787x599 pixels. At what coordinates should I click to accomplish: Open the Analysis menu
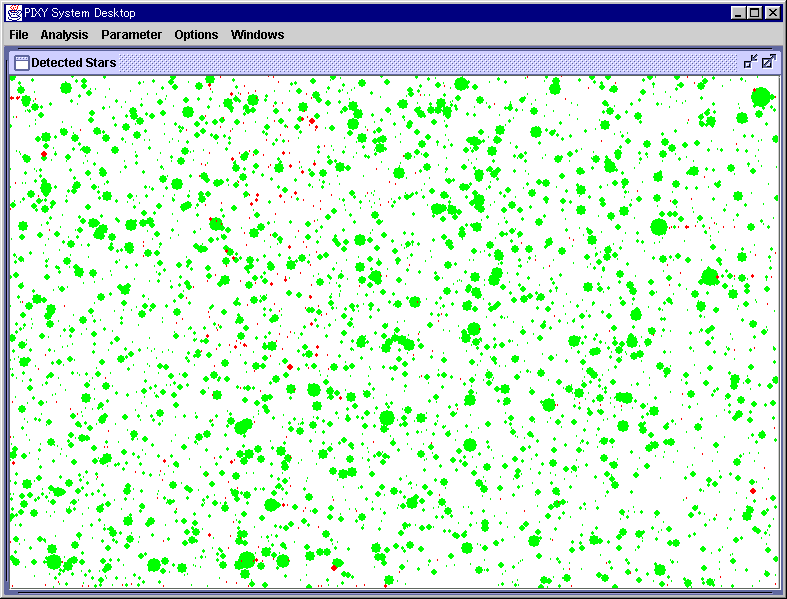(64, 35)
